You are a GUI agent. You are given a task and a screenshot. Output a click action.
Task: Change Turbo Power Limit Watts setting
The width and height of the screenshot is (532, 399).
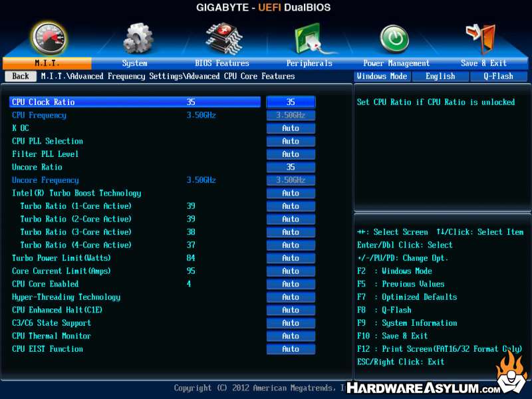click(291, 258)
